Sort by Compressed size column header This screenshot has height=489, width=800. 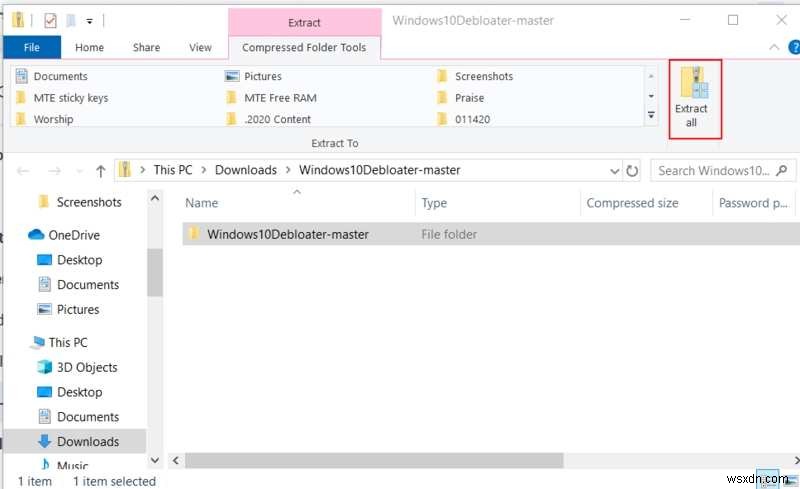click(x=632, y=203)
